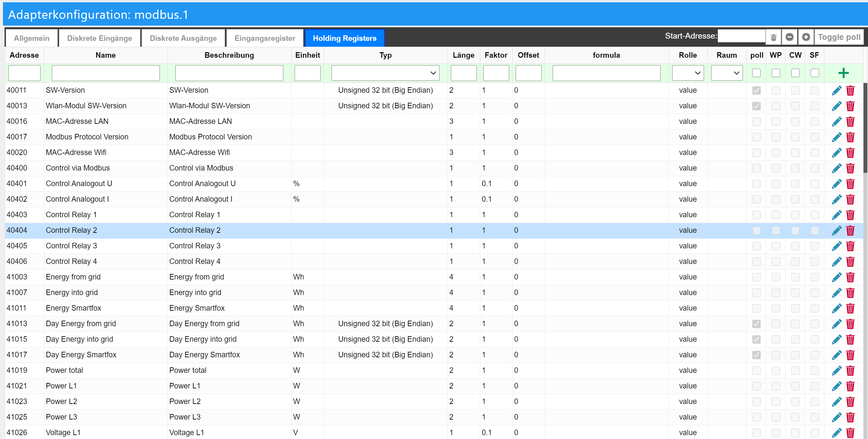Delete the Power L1 row
Viewport: 868px width, 439px height.
[850, 386]
